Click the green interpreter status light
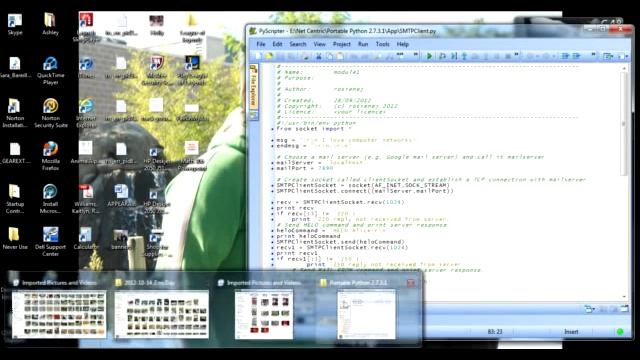The image size is (640, 360). click(620, 332)
